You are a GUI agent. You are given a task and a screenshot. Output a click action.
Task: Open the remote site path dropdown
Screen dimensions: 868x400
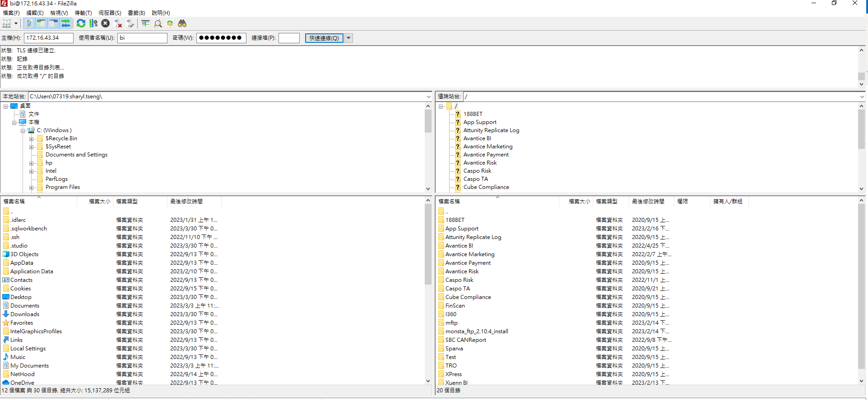point(861,97)
